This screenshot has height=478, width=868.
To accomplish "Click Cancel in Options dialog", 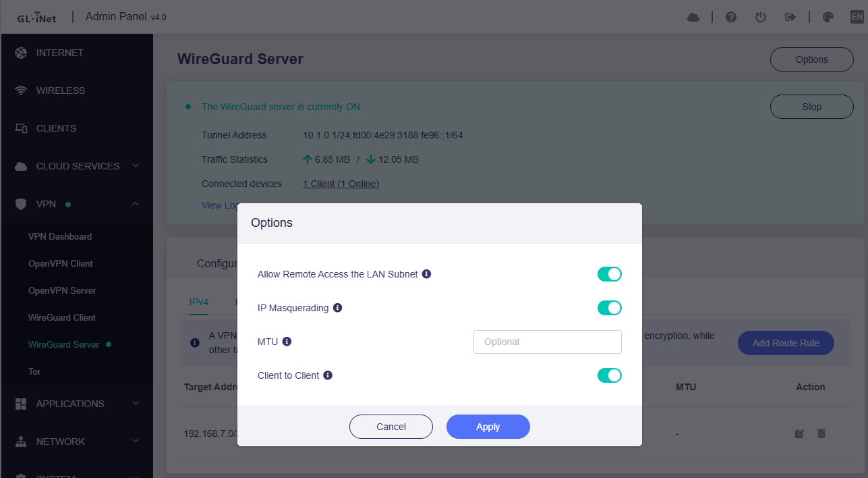I will point(391,427).
